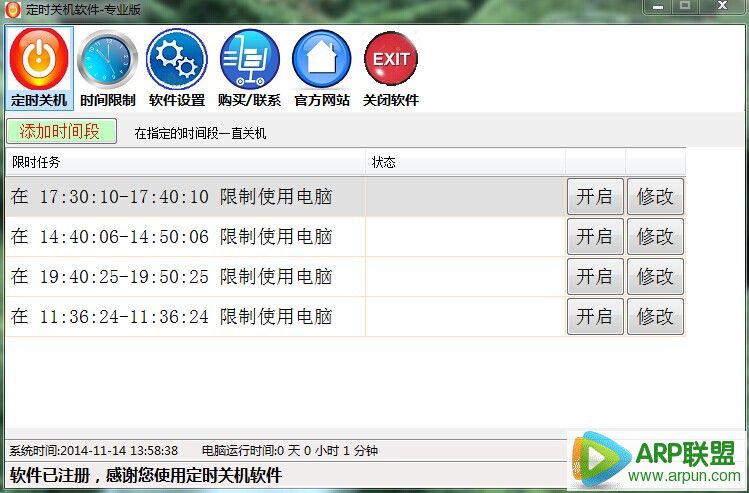749x493 pixels.
Task: Select the 定时关机 power icon
Action: (x=39, y=68)
